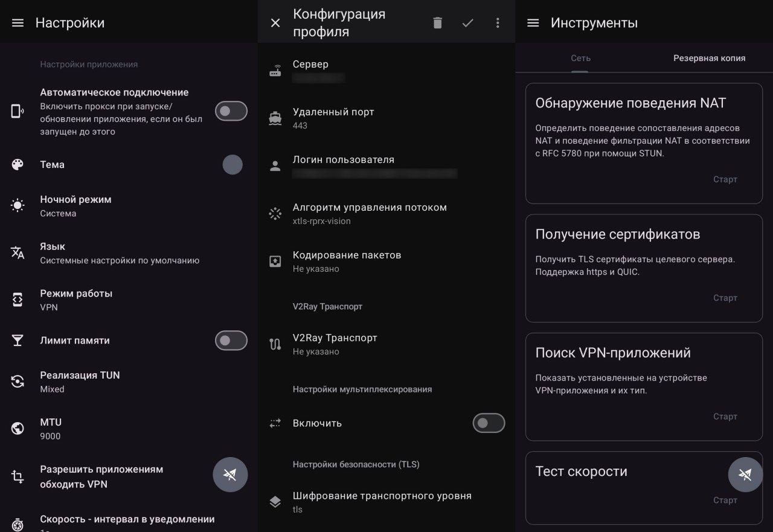Delete the profile using the trash icon
Viewport: 773px width, 532px height.
438,22
